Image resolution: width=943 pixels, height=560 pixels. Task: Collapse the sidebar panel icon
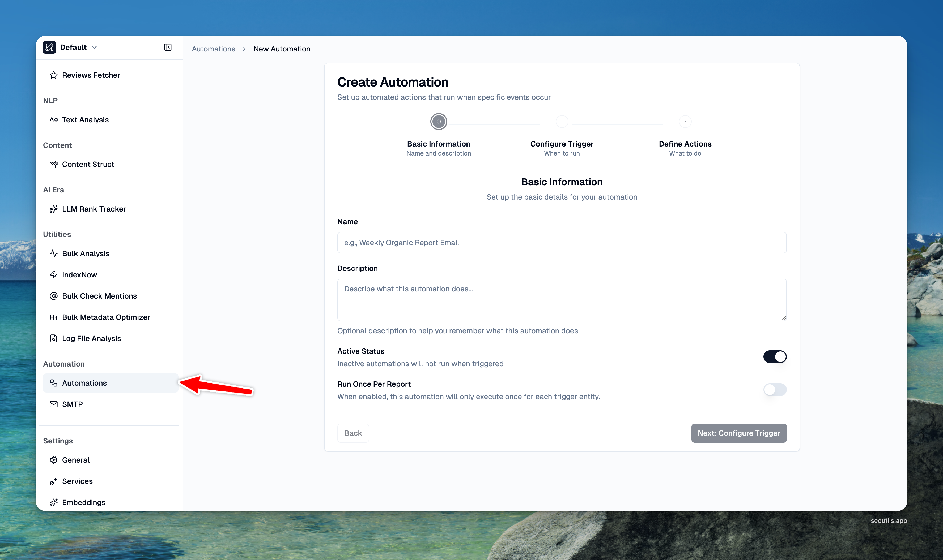(x=168, y=47)
